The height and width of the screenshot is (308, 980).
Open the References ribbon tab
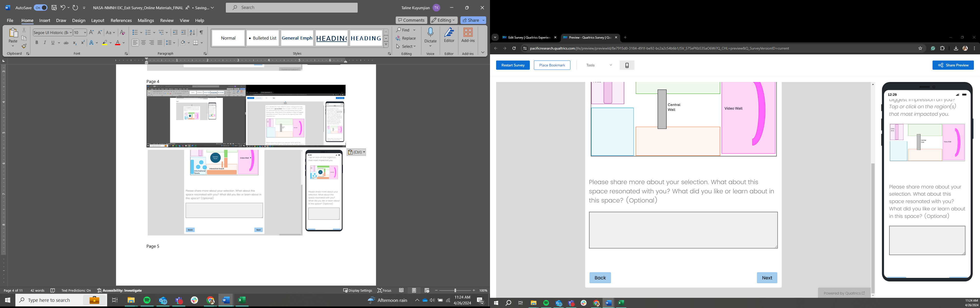tap(121, 20)
